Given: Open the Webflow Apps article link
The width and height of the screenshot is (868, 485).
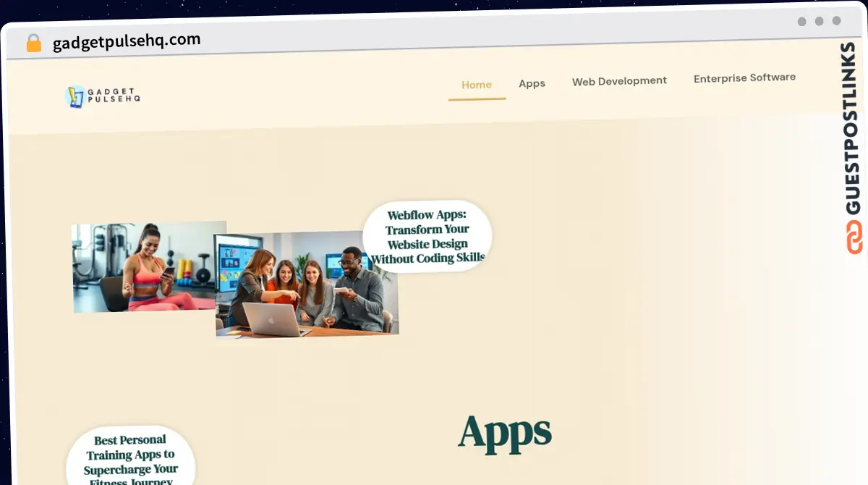Looking at the screenshot, I should (427, 237).
